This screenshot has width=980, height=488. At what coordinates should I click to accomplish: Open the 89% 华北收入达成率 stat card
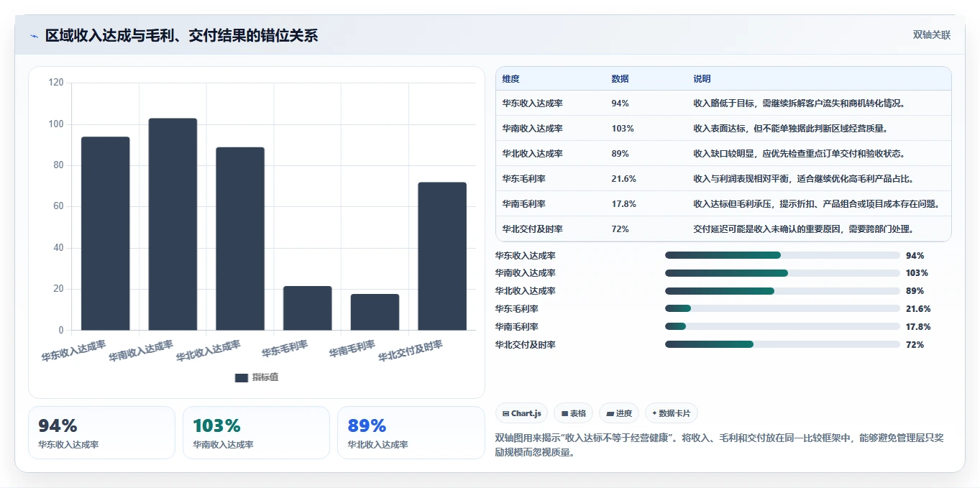point(411,433)
